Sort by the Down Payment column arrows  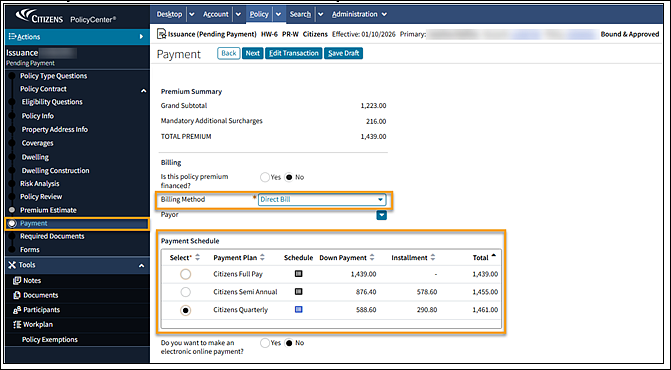click(x=372, y=258)
